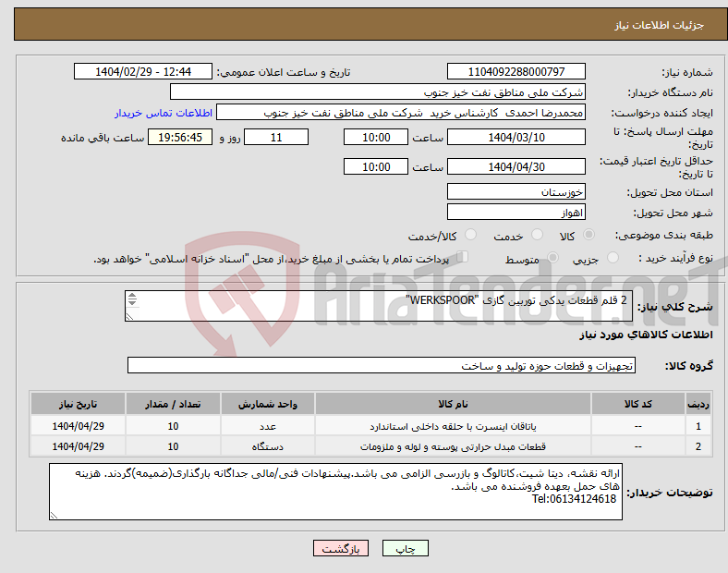This screenshot has width=728, height=573.
Task: Click unit cell عدد in row 1
Action: (268, 426)
